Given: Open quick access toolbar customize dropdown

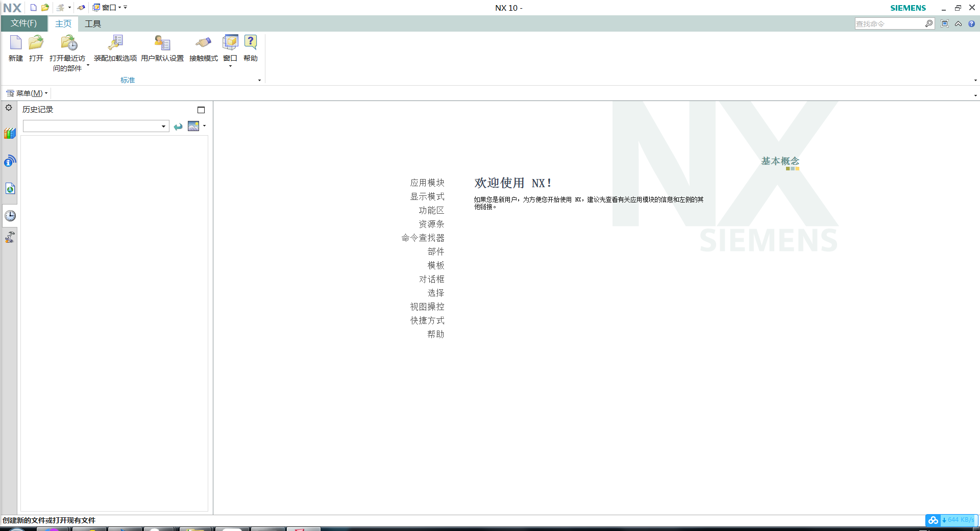Looking at the screenshot, I should point(126,8).
